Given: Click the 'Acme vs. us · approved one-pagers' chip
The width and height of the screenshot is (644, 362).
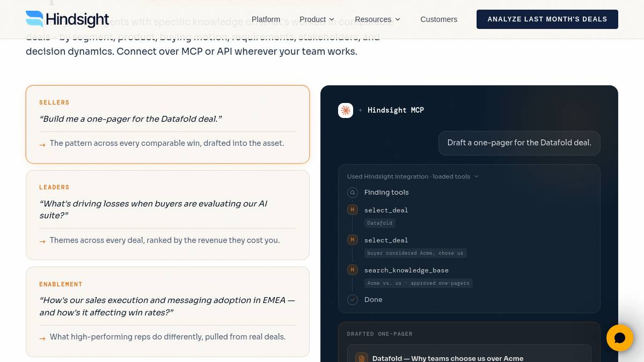Looking at the screenshot, I should (x=419, y=283).
